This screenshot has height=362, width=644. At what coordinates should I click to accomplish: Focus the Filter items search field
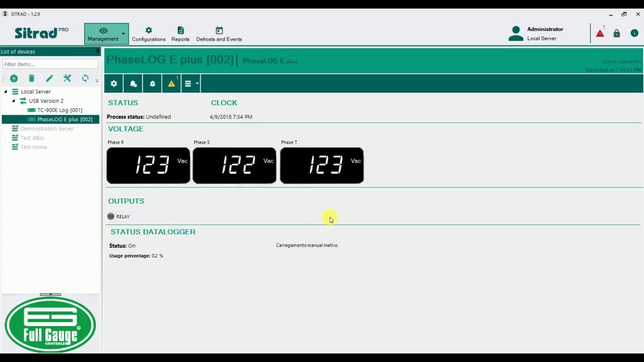pyautogui.click(x=50, y=64)
